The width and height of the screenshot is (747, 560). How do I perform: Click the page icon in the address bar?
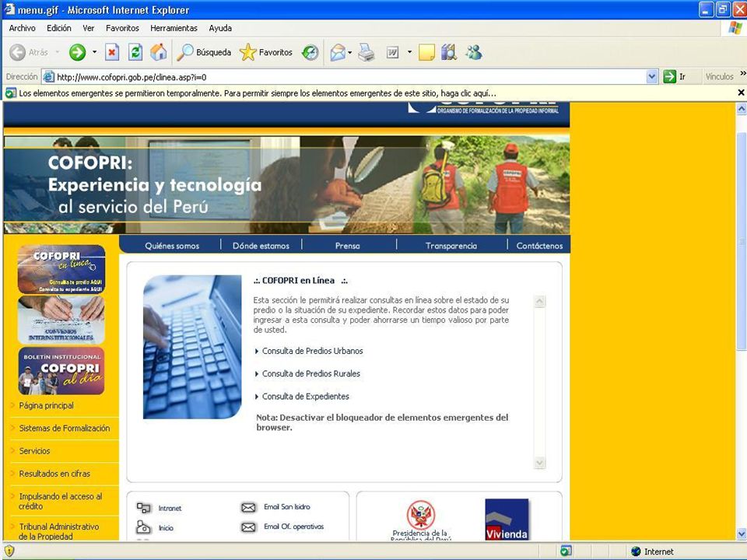pos(48,77)
